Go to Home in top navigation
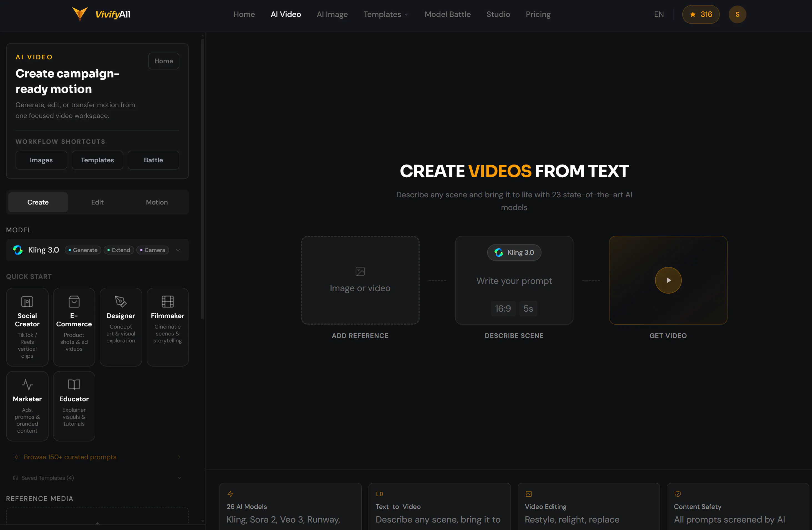The width and height of the screenshot is (812, 530). tap(244, 14)
